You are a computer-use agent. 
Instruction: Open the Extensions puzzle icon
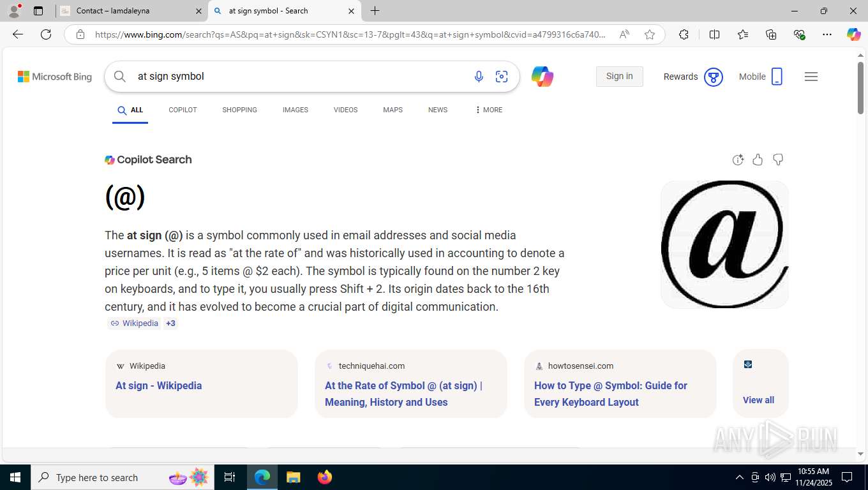click(x=684, y=34)
